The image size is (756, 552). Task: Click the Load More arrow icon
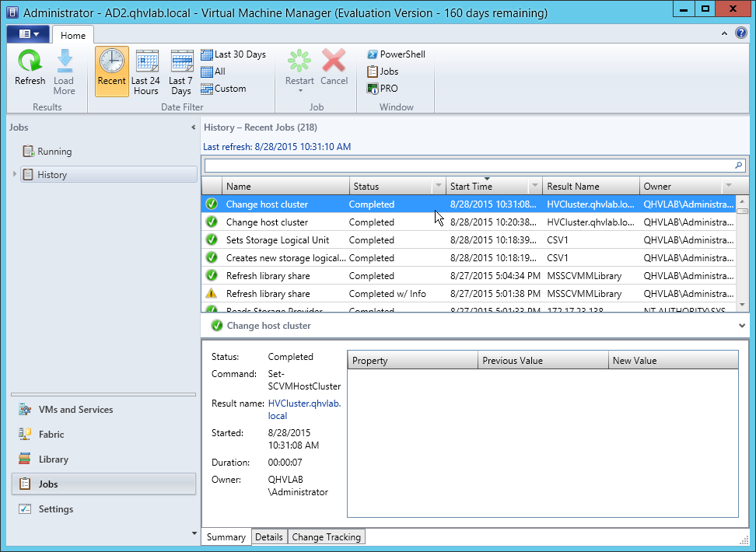click(x=64, y=61)
